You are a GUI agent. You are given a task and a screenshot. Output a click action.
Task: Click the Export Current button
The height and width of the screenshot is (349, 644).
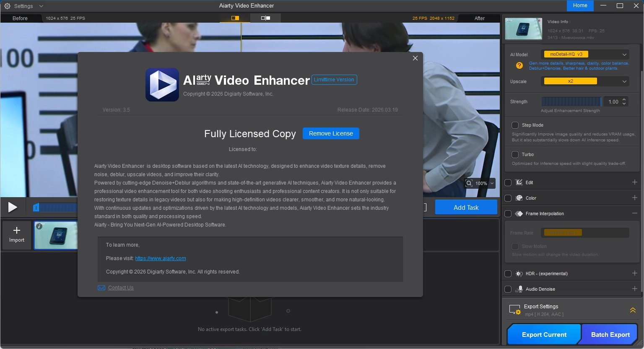click(x=544, y=334)
